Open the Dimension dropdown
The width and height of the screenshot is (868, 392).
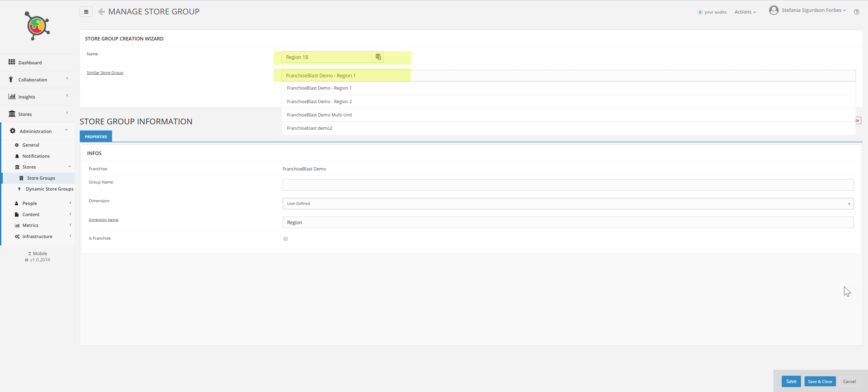tap(568, 204)
